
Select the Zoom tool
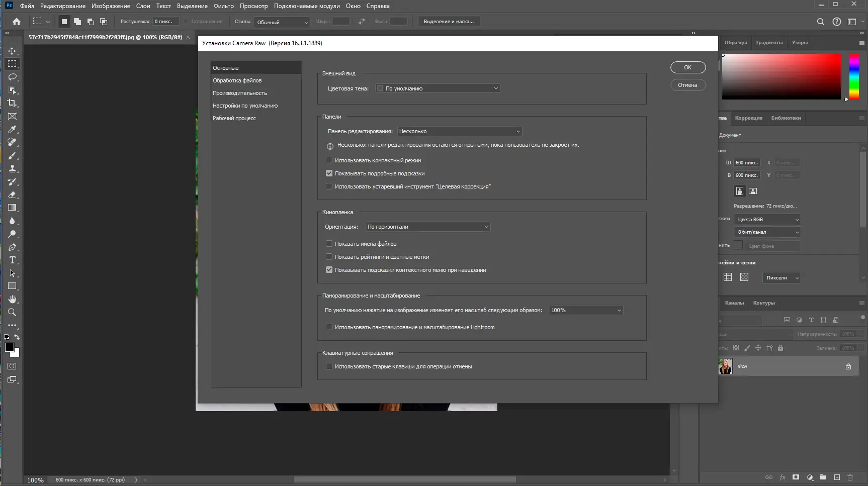coord(12,312)
